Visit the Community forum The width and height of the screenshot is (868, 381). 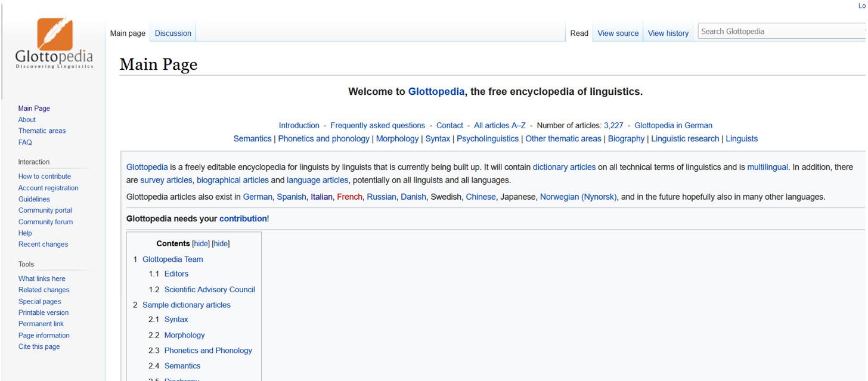45,222
